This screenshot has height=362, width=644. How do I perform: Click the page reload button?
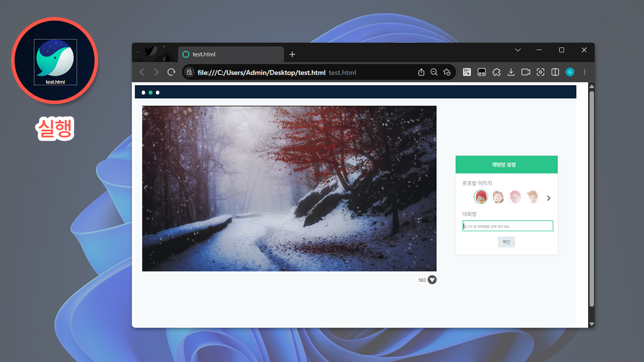[x=171, y=72]
